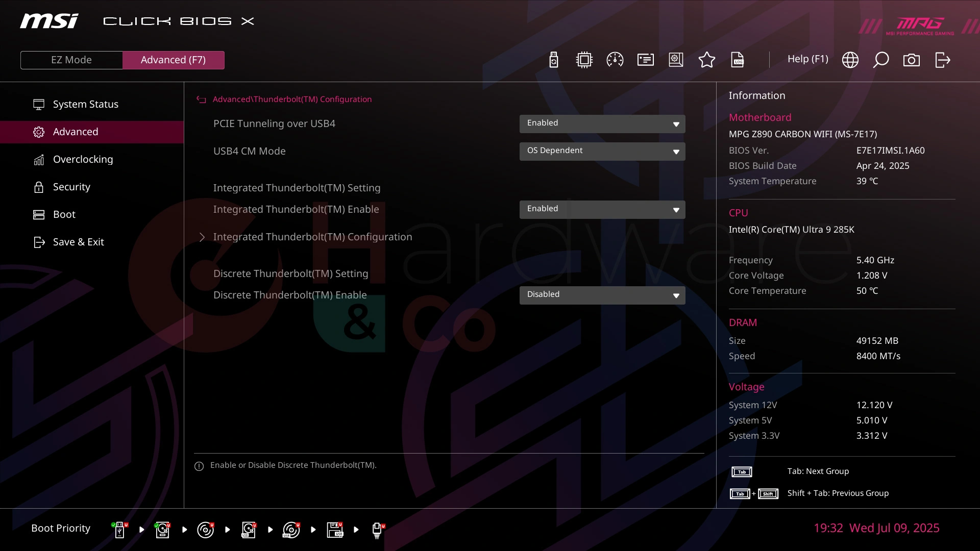Click the monitor icon beside System Status

(x=39, y=104)
